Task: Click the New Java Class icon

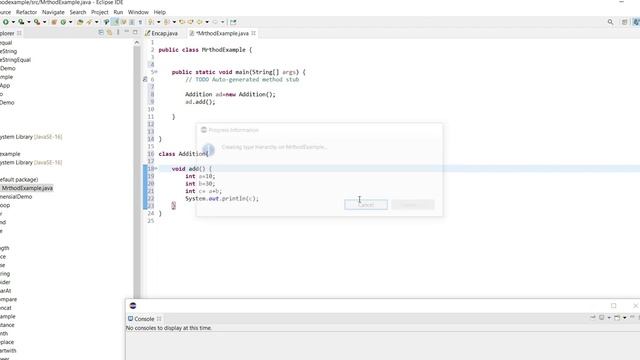Action: pos(63,22)
